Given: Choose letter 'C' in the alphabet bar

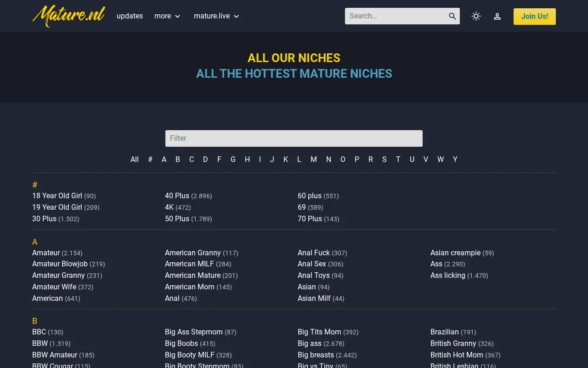Looking at the screenshot, I should [192, 160].
